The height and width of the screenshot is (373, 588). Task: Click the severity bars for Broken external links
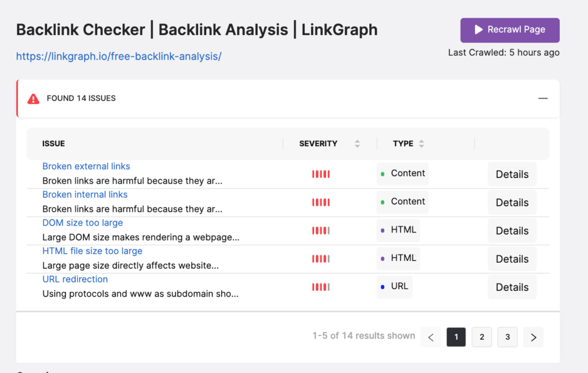(321, 174)
